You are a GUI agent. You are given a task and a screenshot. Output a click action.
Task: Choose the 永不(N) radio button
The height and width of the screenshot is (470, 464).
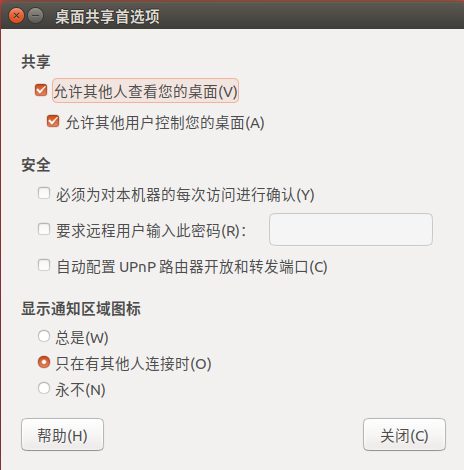click(x=44, y=388)
